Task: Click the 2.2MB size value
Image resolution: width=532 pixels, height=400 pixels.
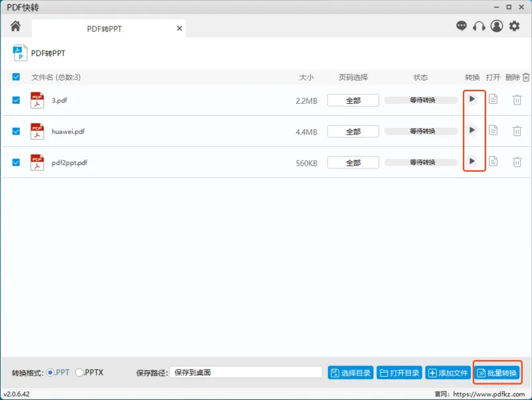Action: [x=307, y=101]
